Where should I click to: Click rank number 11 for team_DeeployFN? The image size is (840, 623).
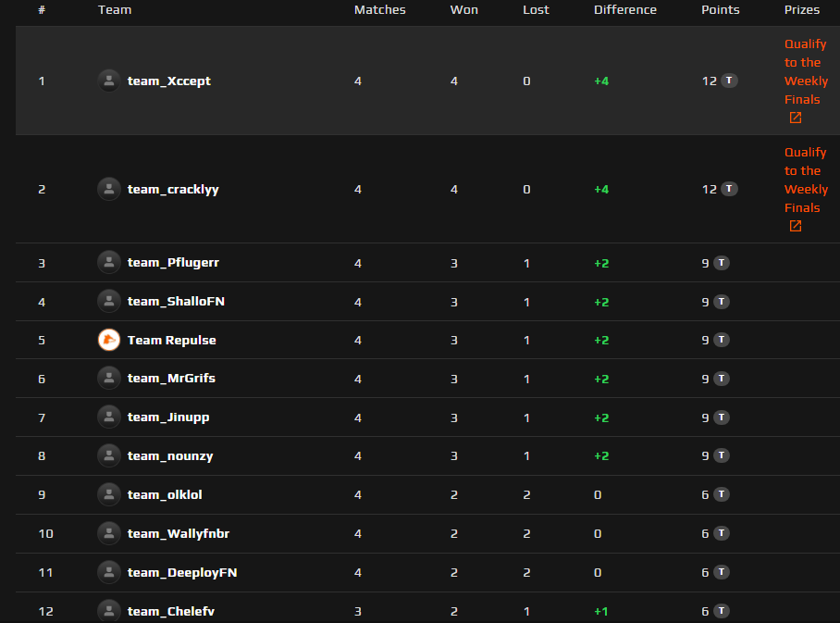[45, 573]
